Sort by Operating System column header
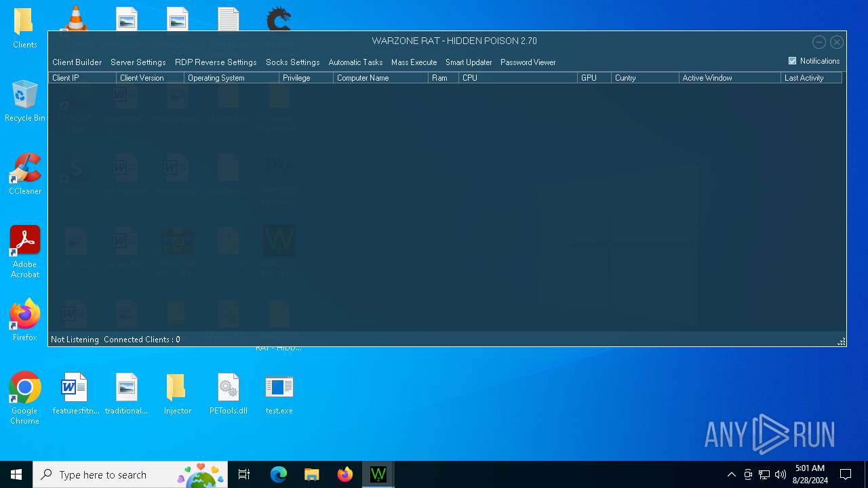 click(231, 78)
